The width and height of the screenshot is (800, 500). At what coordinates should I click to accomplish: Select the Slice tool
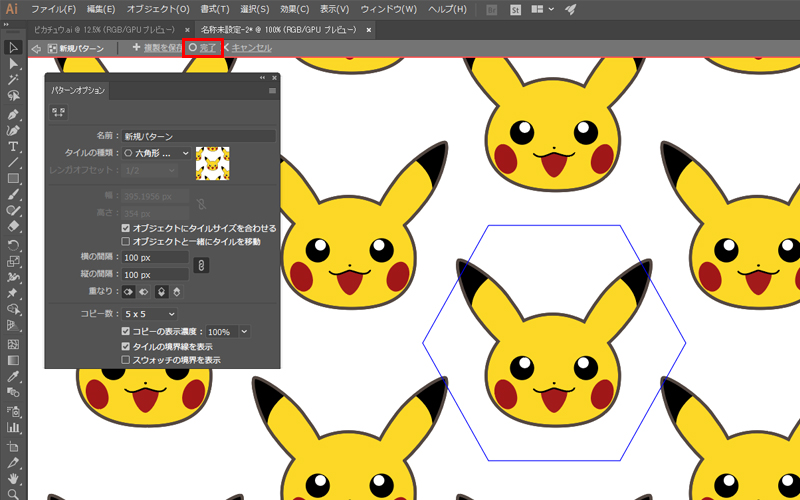pyautogui.click(x=13, y=463)
